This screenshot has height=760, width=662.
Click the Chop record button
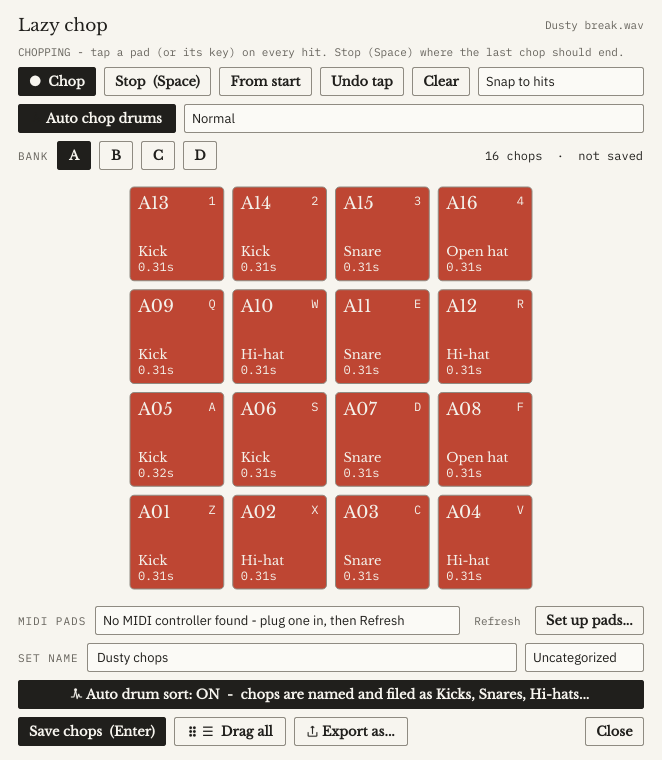[57, 81]
